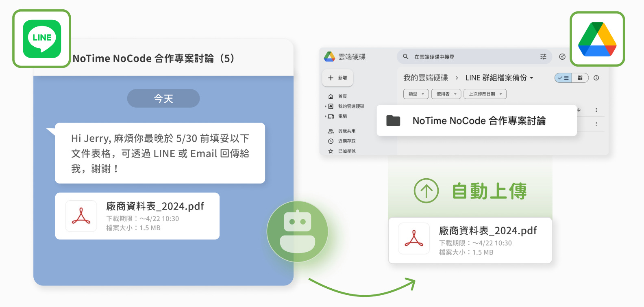Screen dimensions: 644x307
Task: Click 下載期限：~4/22 10:30 in Drive card
Action: 476,243
